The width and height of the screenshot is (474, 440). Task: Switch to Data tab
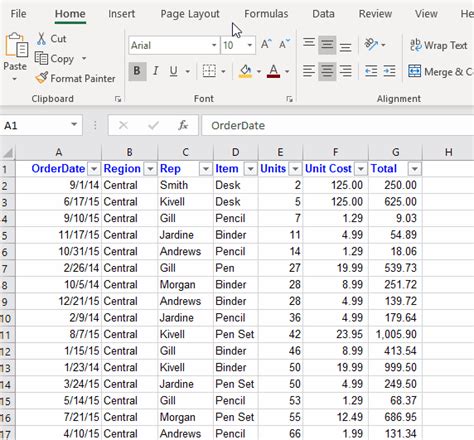click(x=323, y=14)
